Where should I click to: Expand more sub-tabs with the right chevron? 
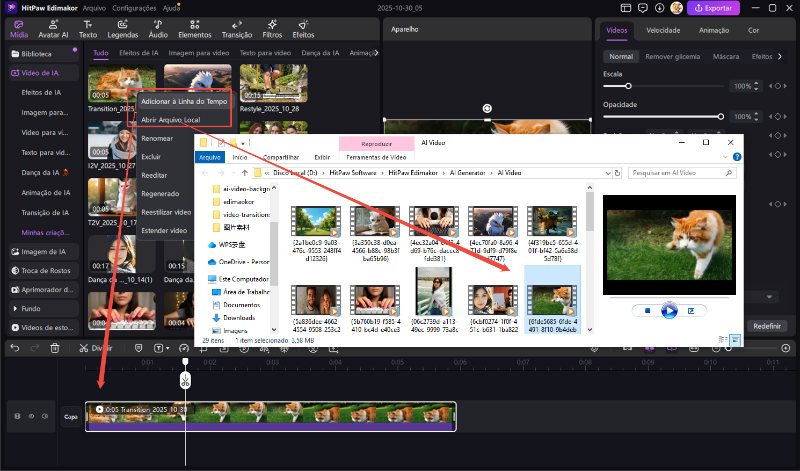tap(780, 57)
